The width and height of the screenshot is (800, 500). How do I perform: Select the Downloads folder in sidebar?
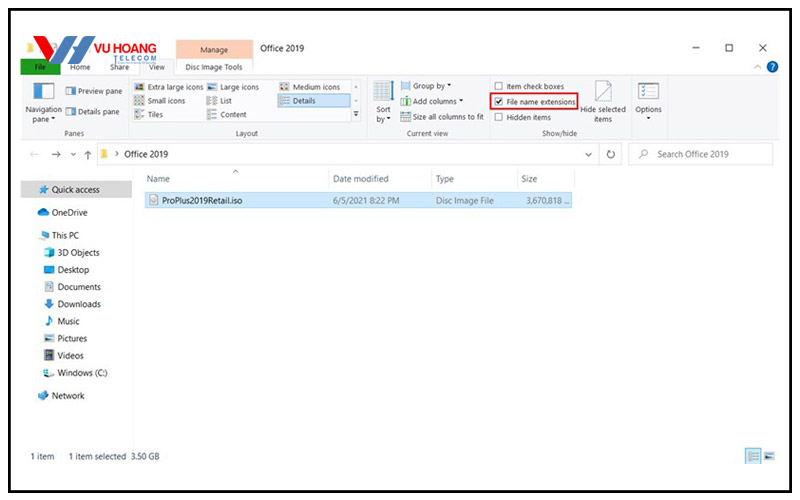pos(78,304)
